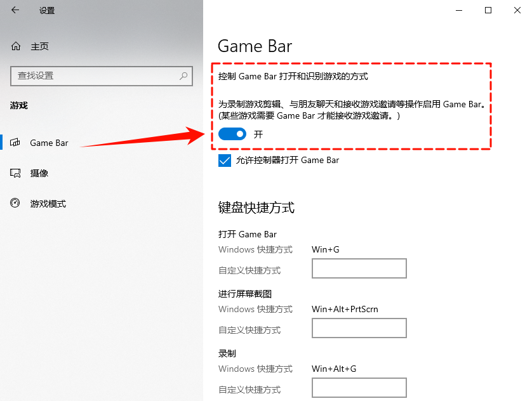Go back with the arrow icon

click(15, 10)
